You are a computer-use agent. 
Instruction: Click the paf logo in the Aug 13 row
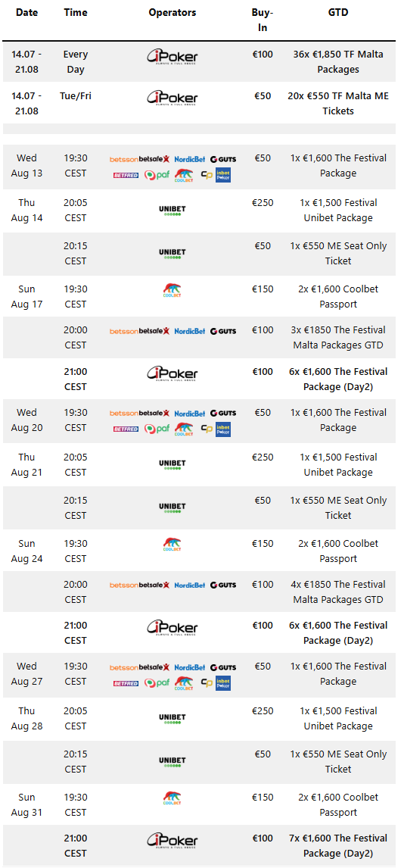[x=157, y=175]
